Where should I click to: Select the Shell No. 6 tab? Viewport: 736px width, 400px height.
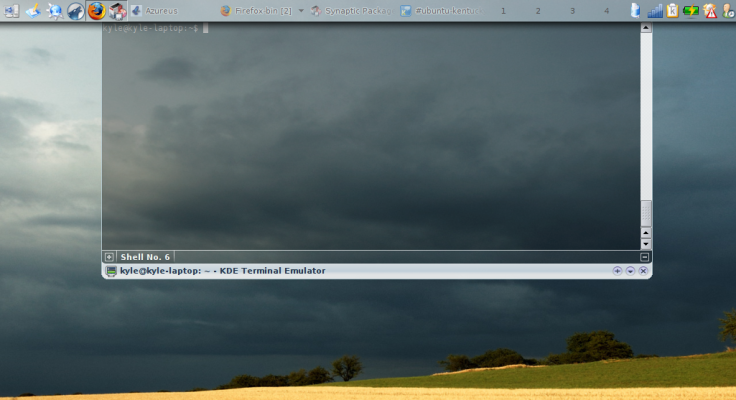pos(144,257)
